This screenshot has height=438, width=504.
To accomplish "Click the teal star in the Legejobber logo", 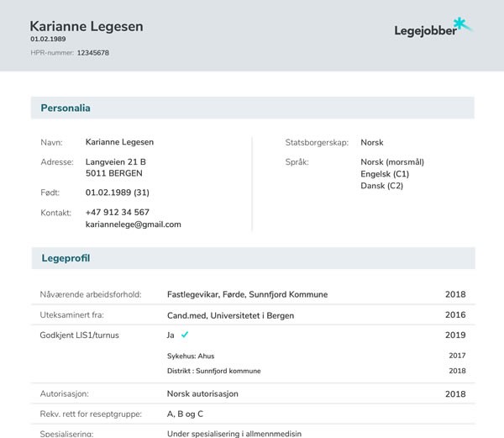I will tap(460, 24).
